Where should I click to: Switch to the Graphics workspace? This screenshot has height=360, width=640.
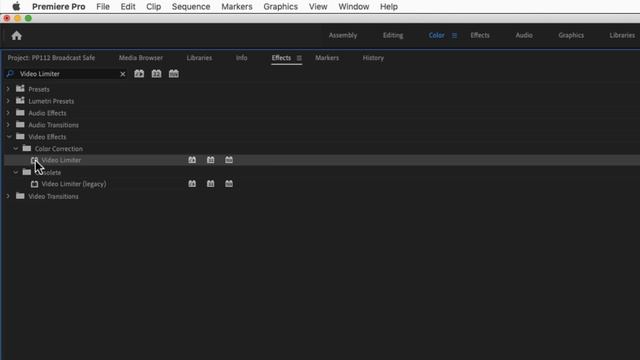(x=571, y=36)
